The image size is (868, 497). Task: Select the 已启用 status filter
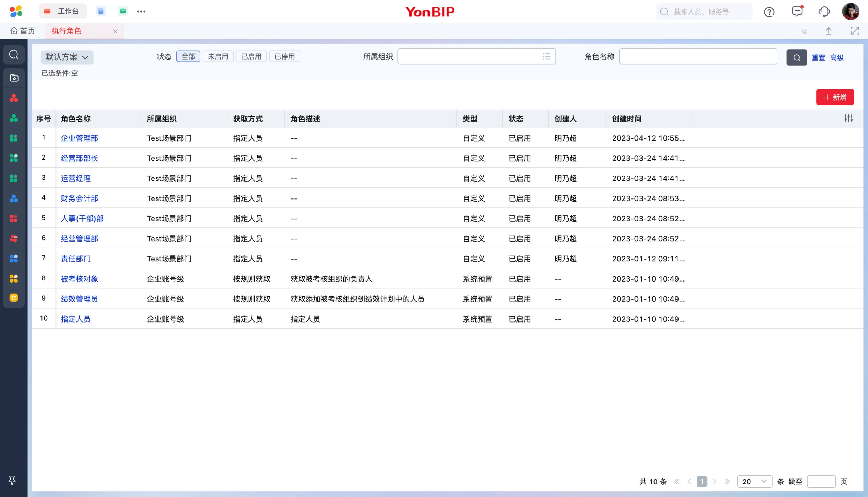tap(251, 56)
